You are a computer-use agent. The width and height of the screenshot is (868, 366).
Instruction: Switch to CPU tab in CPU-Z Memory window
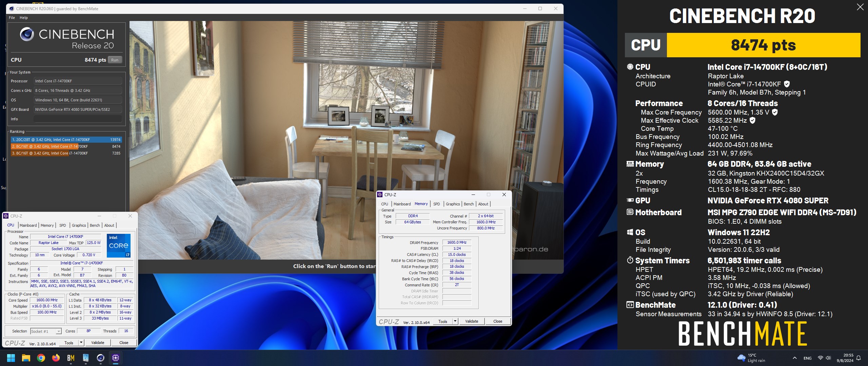point(384,204)
